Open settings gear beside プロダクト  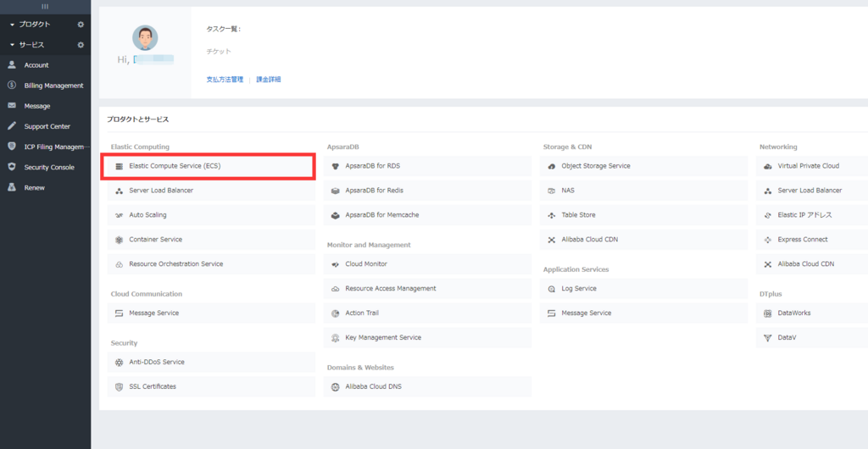point(81,25)
